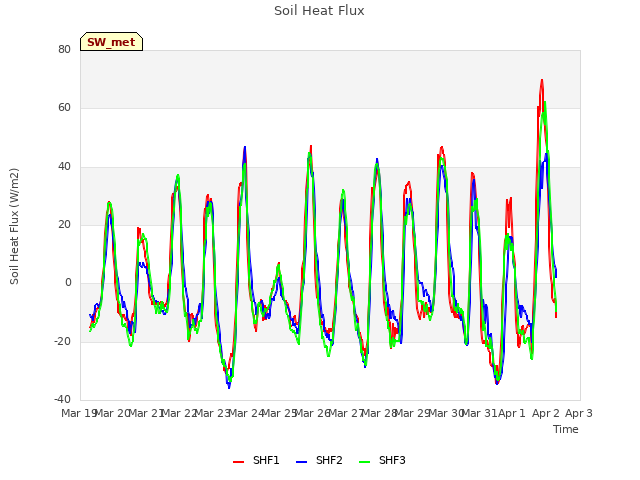
Task: Click the Time axis title
Action: click(566, 429)
